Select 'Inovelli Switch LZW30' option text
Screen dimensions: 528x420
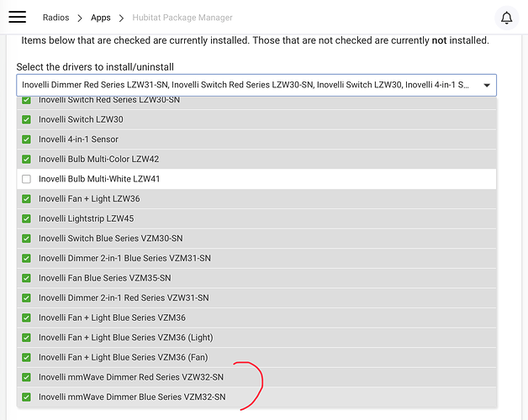coord(81,119)
